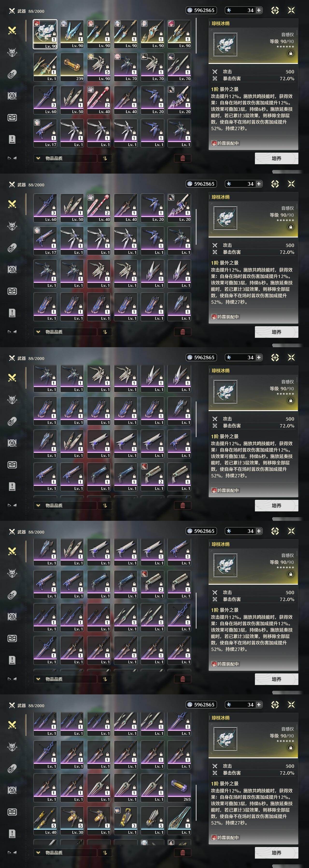
Task: Click the 培养 button in the topmost view
Action: click(276, 158)
